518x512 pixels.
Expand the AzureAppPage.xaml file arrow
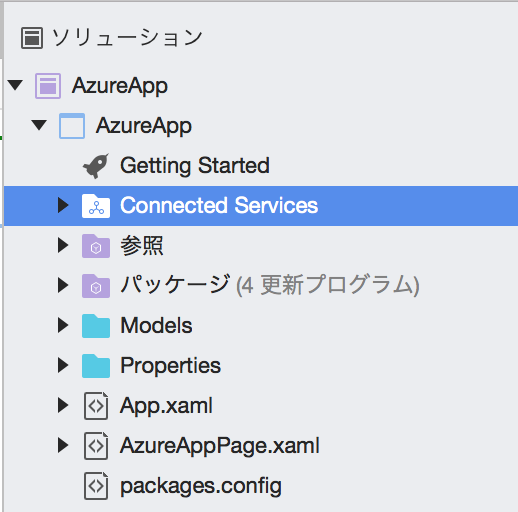[x=63, y=445]
